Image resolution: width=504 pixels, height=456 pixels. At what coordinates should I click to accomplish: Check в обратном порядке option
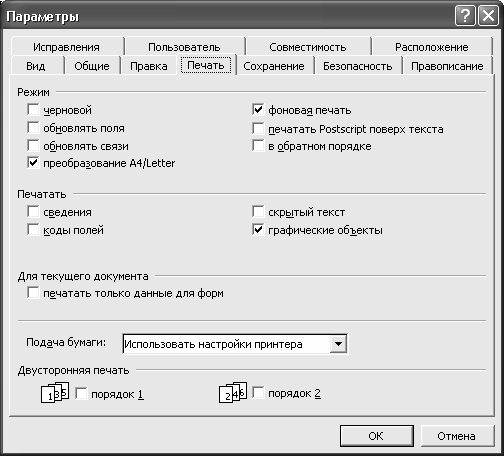[x=258, y=146]
